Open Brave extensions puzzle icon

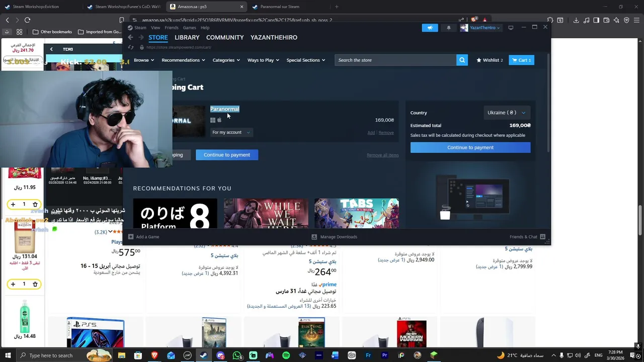550,20
